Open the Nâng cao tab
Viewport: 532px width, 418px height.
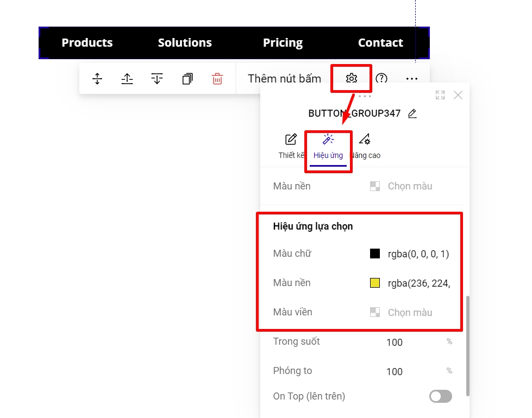pos(365,146)
